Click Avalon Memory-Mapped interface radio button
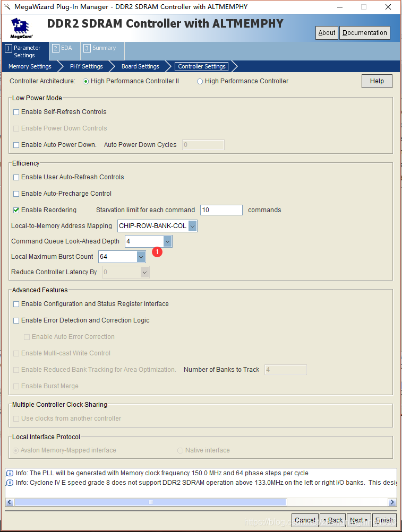Image resolution: width=402 pixels, height=532 pixels. click(15, 450)
